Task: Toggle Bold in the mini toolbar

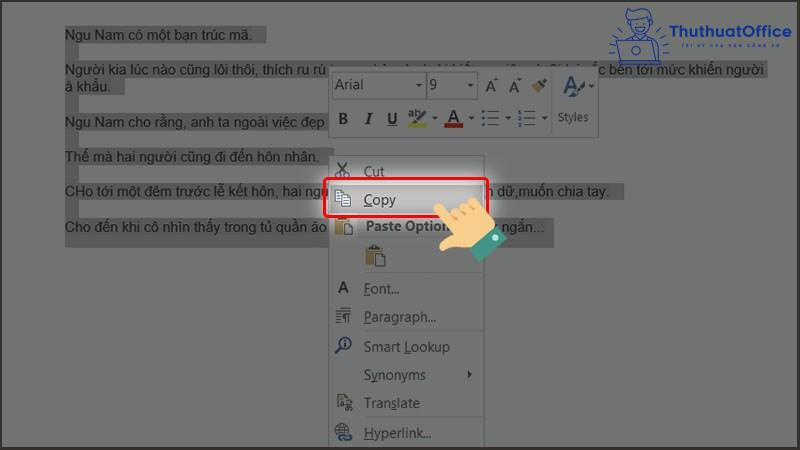Action: coord(343,118)
